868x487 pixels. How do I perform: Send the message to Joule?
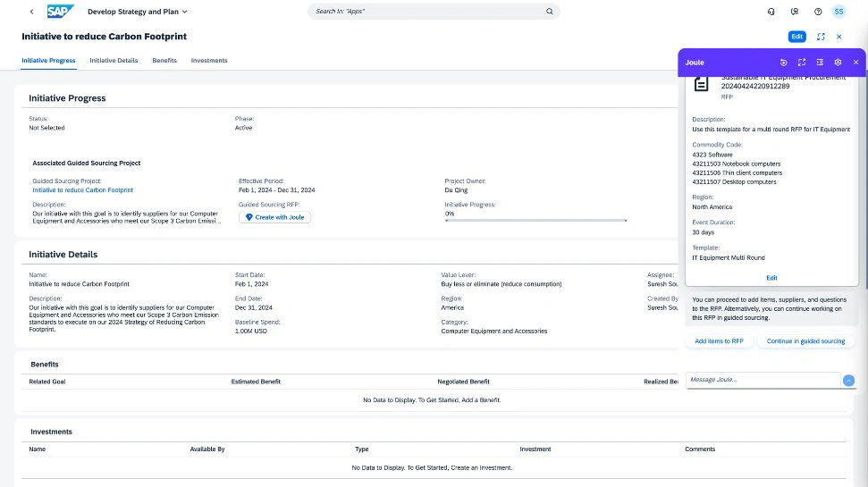(848, 380)
